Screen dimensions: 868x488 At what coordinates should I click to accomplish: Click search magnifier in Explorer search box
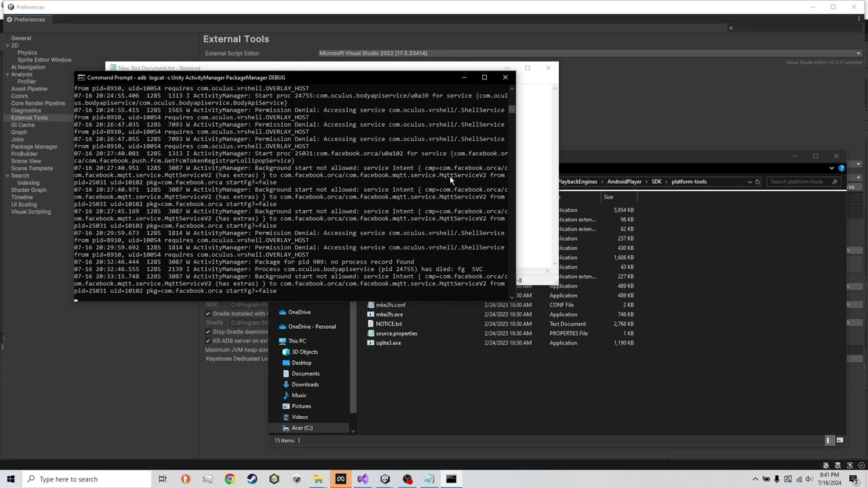coord(835,182)
